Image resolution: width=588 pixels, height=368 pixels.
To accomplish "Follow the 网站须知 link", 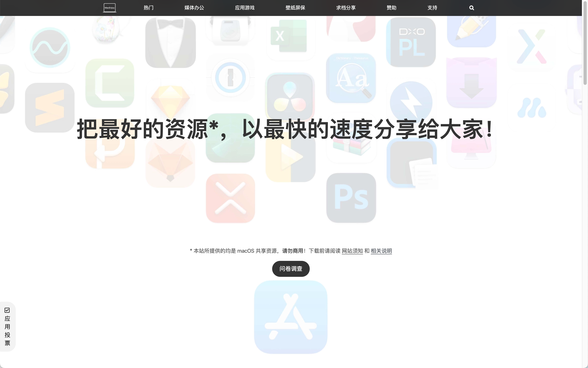I will 352,251.
